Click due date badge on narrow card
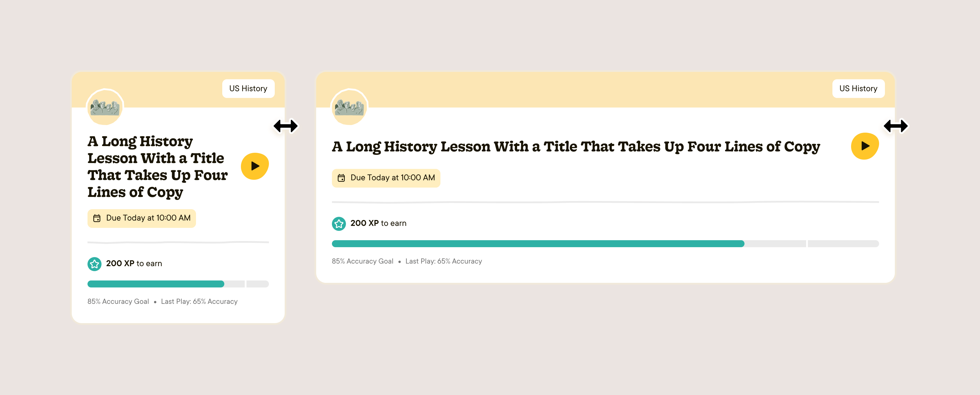980x395 pixels. pos(141,218)
